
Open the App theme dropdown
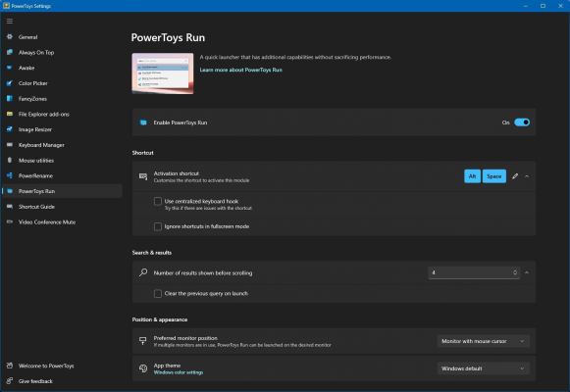pos(483,368)
